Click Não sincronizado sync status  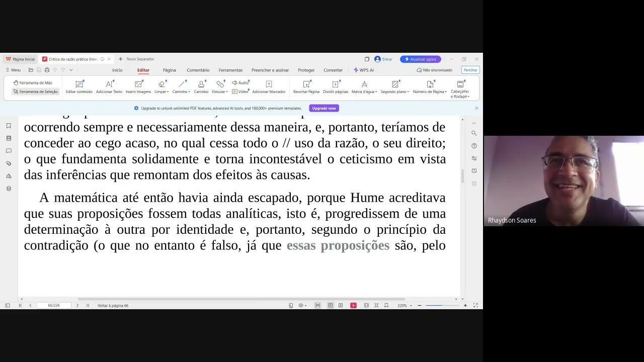(435, 70)
